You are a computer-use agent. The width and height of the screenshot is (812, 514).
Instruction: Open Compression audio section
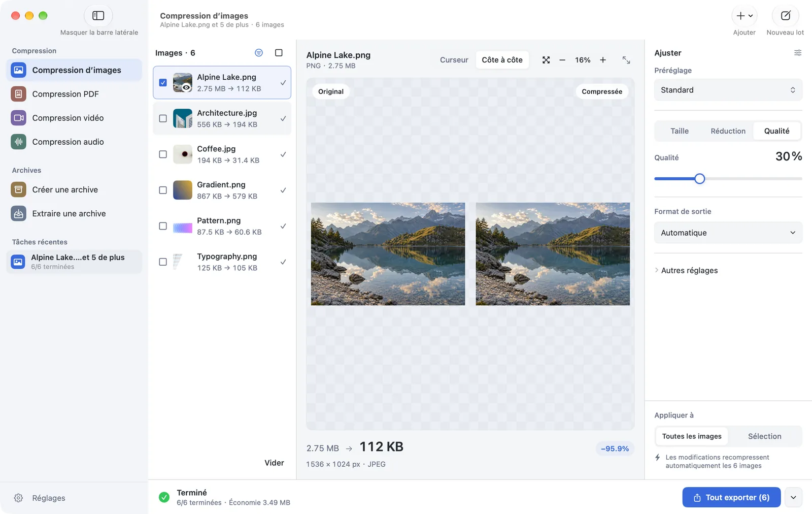pyautogui.click(x=74, y=142)
